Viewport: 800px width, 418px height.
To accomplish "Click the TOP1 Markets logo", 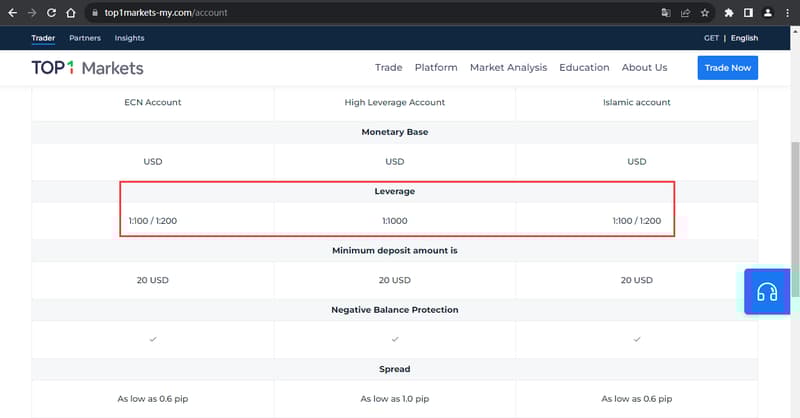I will tap(87, 68).
